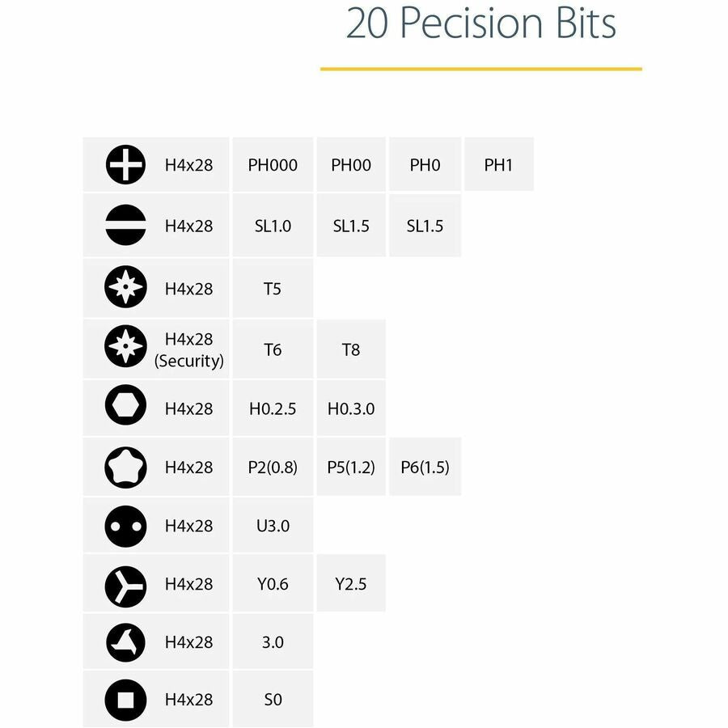728x728 pixels.
Task: Click the PH000 bit size cell
Action: pyautogui.click(x=273, y=165)
